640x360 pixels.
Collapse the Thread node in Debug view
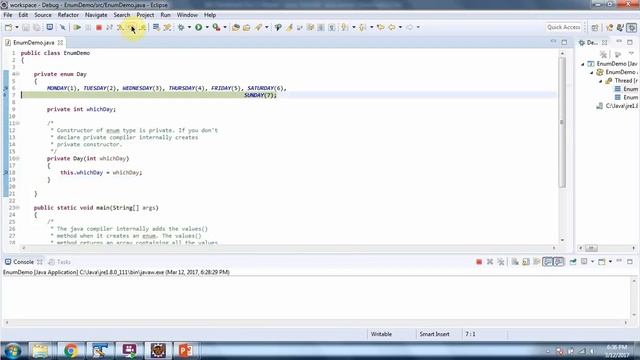point(601,81)
